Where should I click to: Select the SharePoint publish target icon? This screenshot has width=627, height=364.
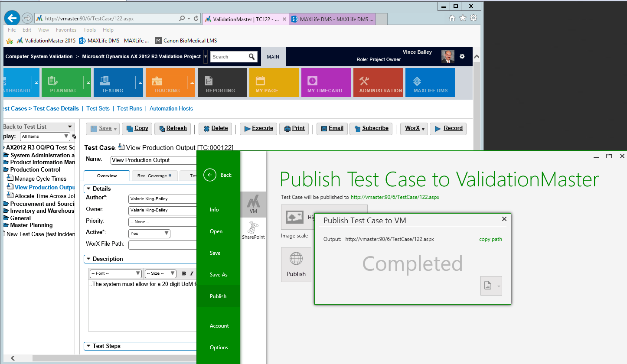(x=253, y=230)
